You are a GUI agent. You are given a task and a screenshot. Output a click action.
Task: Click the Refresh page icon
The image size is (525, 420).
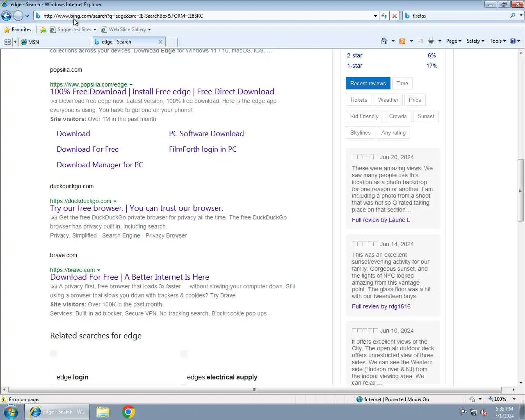384,16
